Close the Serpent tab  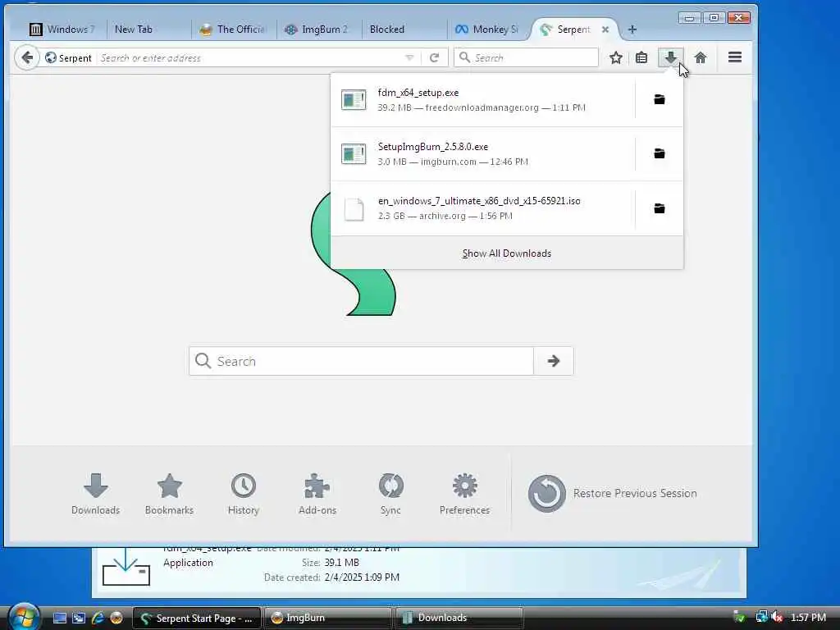pos(605,30)
